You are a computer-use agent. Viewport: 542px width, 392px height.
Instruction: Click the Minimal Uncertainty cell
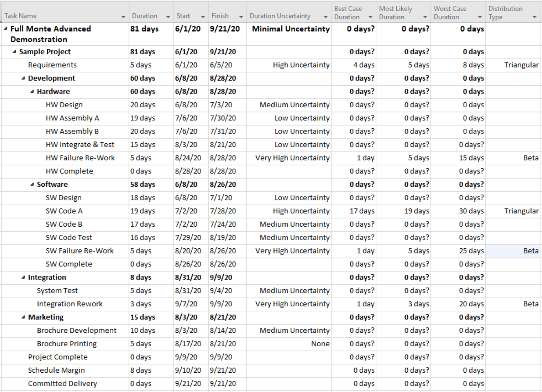[289, 34]
